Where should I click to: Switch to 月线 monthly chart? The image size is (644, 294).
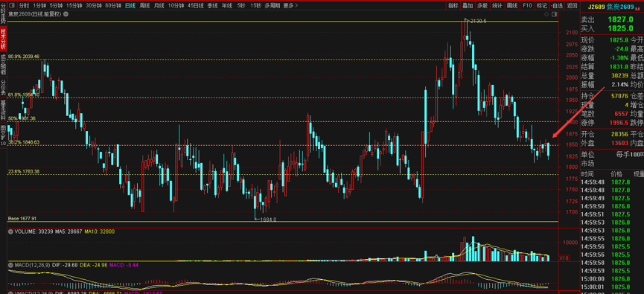point(159,6)
